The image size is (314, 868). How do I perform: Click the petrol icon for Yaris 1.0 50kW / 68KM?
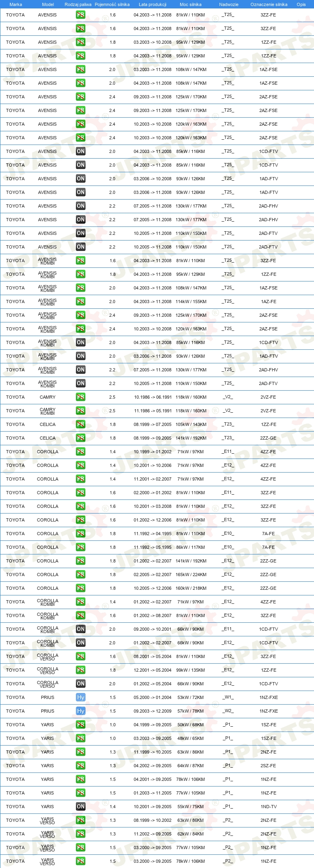[x=81, y=725]
